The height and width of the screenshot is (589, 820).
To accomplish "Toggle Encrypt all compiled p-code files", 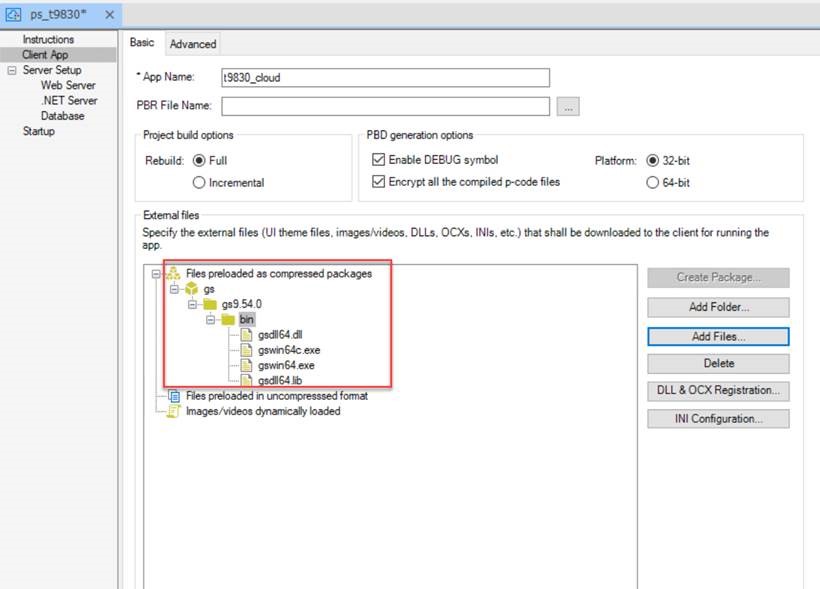I will tap(379, 182).
